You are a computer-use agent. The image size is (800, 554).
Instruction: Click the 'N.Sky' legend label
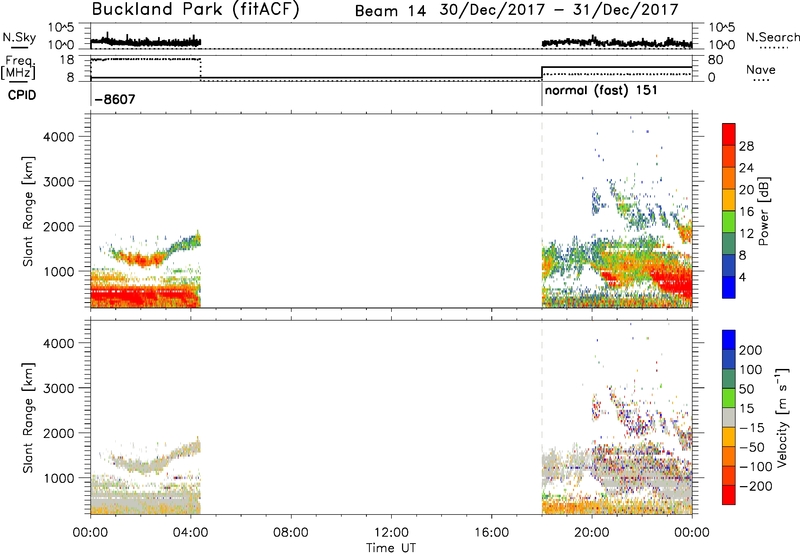19,37
